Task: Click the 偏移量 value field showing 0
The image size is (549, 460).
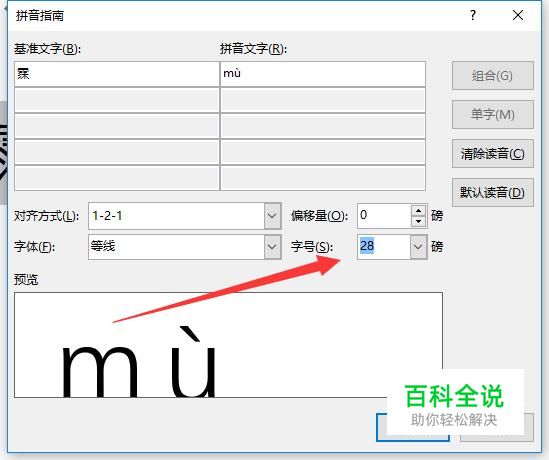Action: [384, 216]
